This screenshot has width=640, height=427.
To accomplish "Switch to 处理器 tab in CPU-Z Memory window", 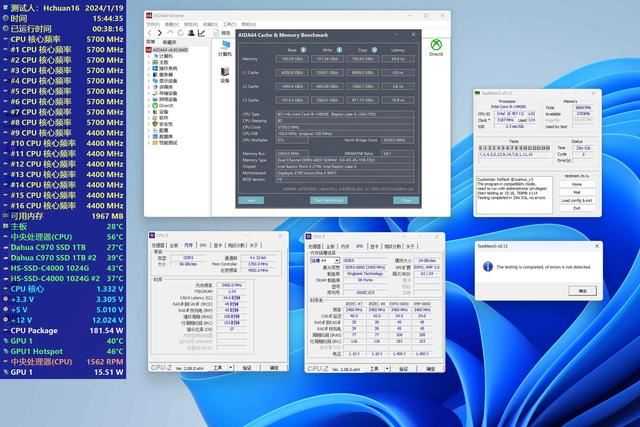I will pyautogui.click(x=158, y=245).
